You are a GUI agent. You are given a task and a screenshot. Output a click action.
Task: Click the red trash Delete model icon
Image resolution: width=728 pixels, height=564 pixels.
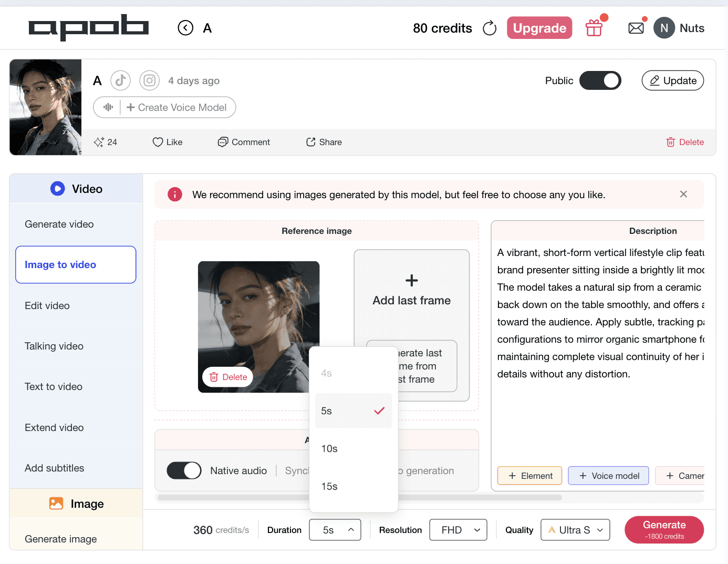click(671, 142)
